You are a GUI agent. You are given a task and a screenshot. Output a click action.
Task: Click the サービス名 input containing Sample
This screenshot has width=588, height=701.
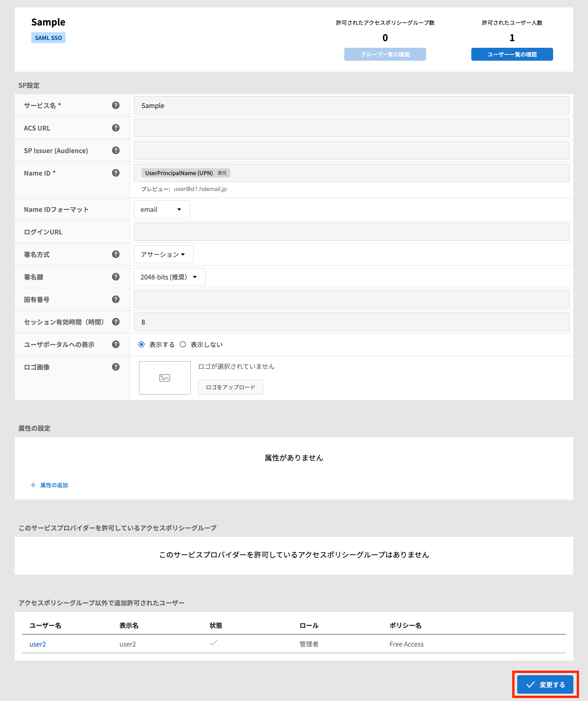pos(351,105)
